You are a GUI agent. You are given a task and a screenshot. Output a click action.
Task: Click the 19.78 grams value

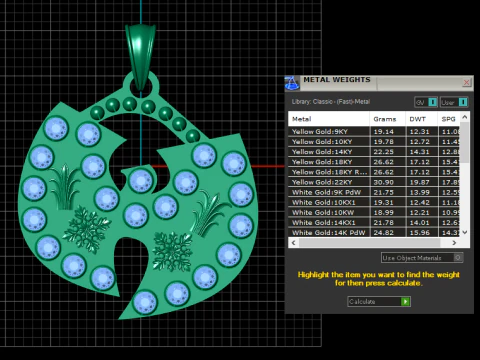coord(384,142)
